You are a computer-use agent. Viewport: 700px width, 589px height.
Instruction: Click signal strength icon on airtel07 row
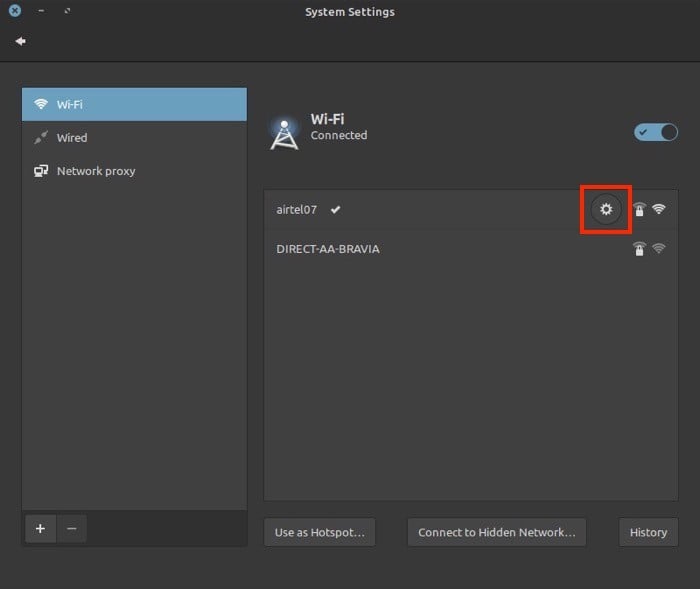click(x=658, y=209)
